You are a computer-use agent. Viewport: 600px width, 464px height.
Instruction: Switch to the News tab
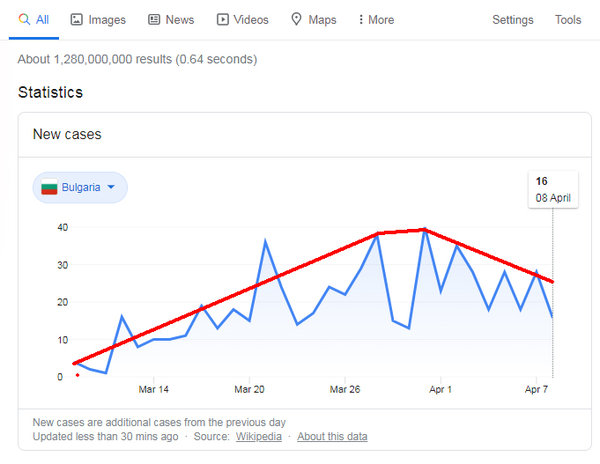click(x=171, y=20)
